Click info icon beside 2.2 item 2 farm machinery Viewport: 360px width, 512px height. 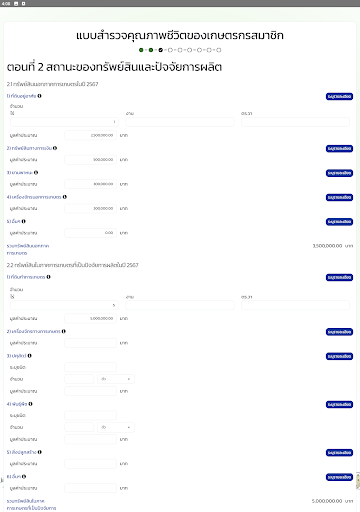64,331
